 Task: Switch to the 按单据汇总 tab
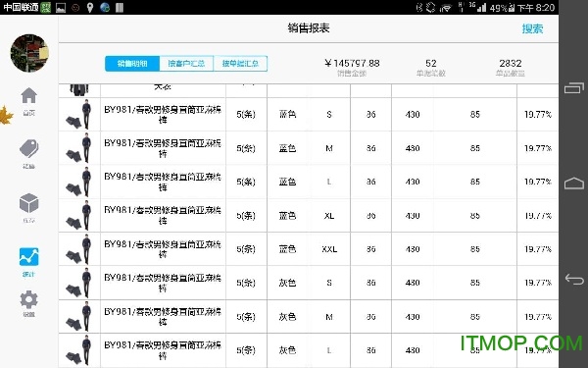click(x=240, y=64)
